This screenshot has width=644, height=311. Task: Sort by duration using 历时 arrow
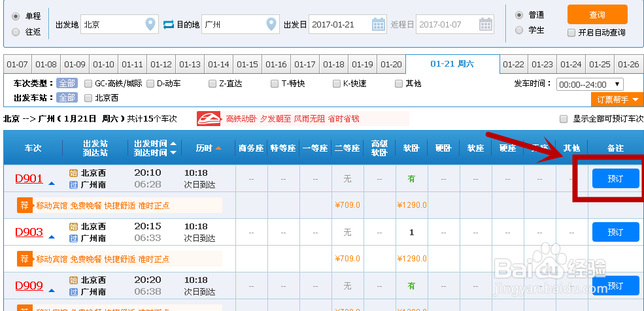coord(219,148)
